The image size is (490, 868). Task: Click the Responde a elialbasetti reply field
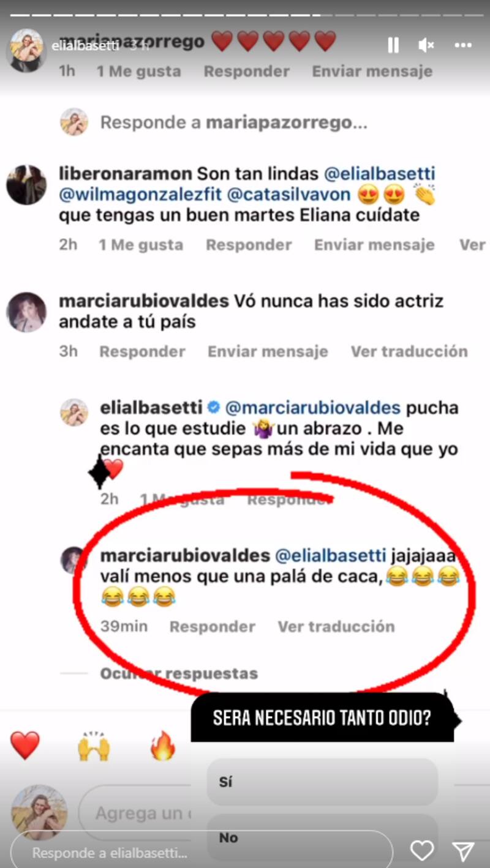click(x=202, y=852)
